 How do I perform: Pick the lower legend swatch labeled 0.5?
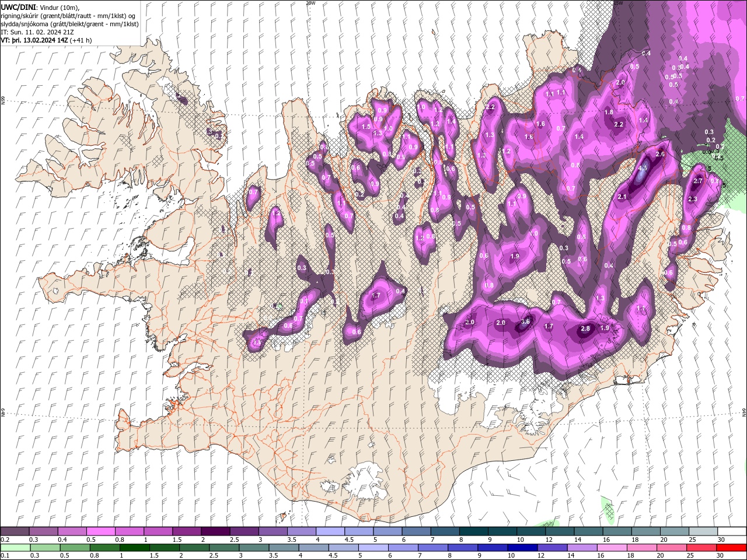75,548
